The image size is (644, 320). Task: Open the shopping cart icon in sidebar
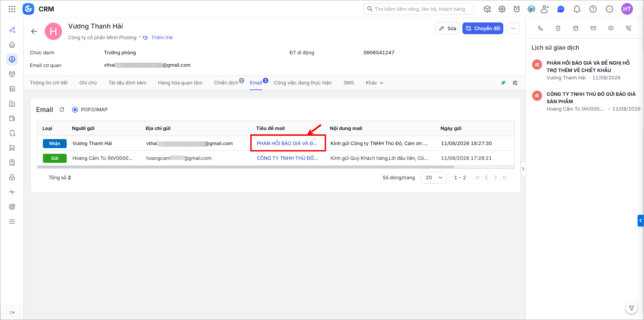coord(12,148)
